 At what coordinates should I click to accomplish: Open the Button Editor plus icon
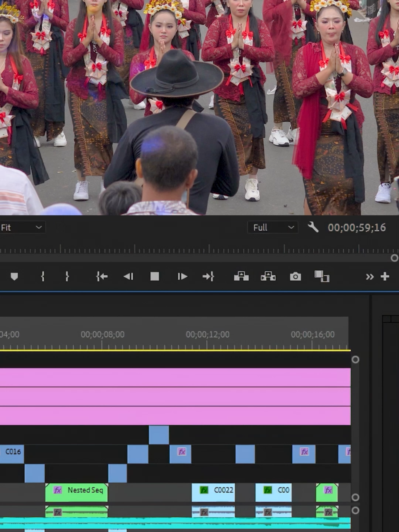click(385, 277)
